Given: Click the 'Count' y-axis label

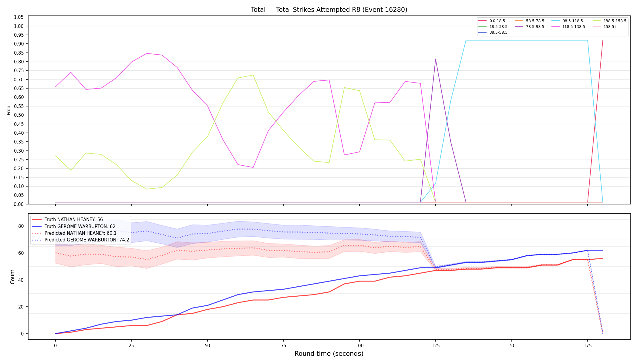Looking at the screenshot, I should pos(12,277).
